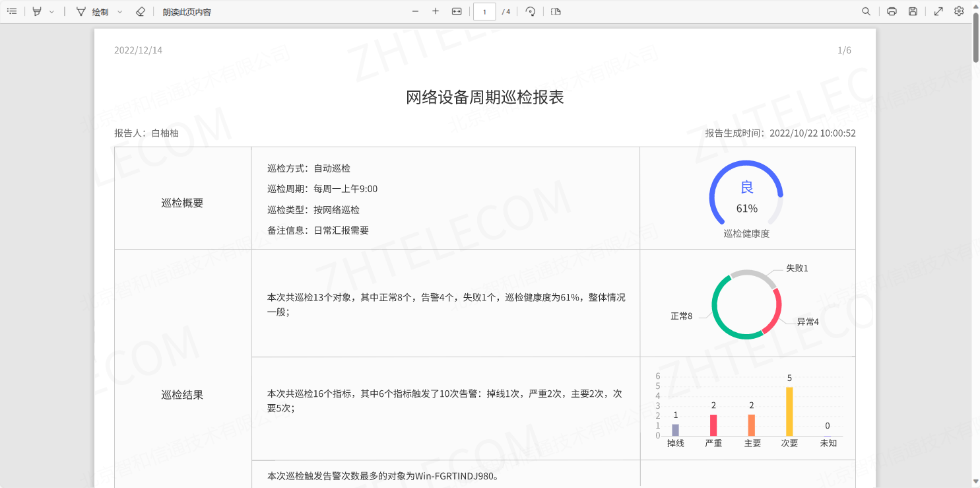
Task: Click the line 巡检类型：按网络巡检
Action: click(x=313, y=210)
